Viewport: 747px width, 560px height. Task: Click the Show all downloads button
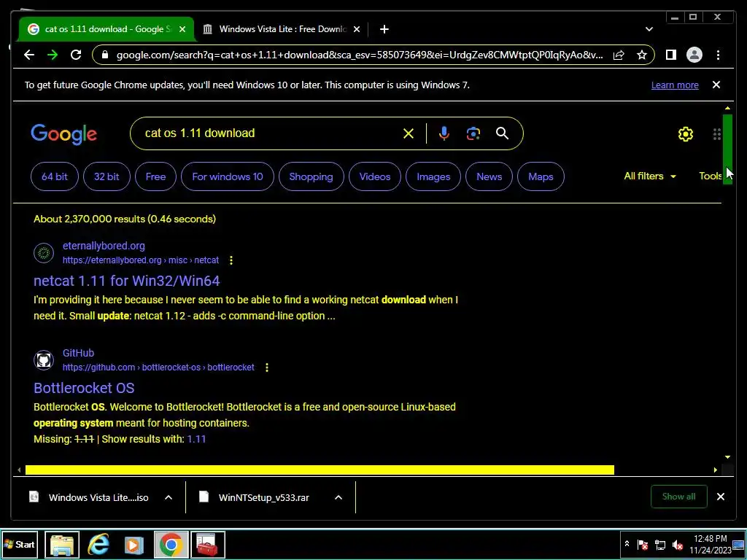679,497
